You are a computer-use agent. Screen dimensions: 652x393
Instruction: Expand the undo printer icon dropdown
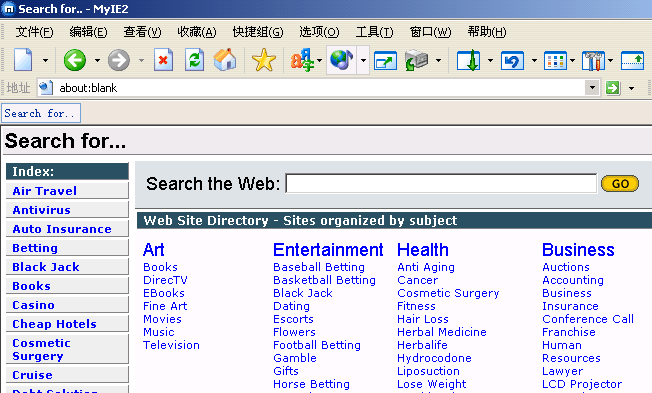[438, 60]
